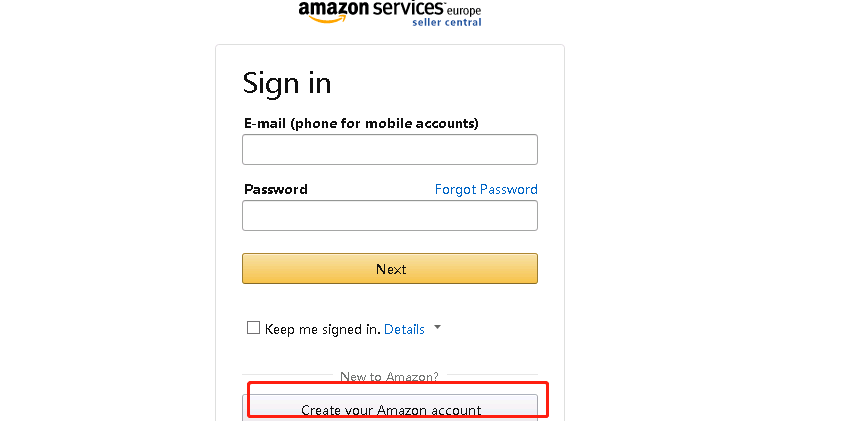Image resolution: width=861 pixels, height=421 pixels.
Task: Click the "Password" field label
Action: [x=275, y=189]
